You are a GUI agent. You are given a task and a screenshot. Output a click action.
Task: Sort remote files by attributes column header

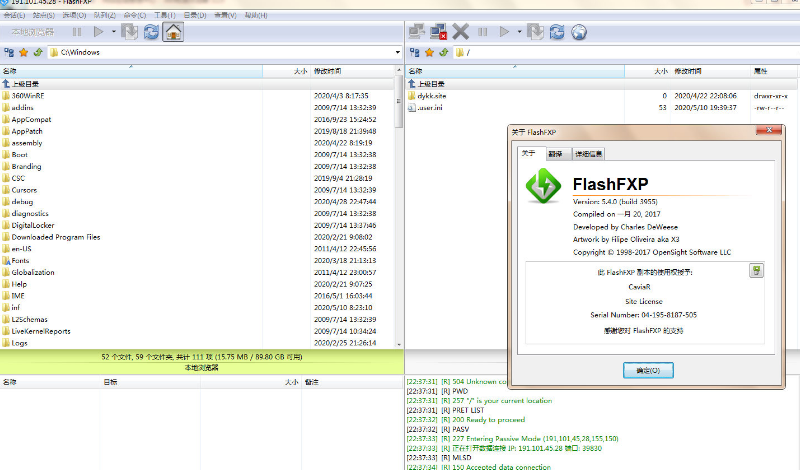pyautogui.click(x=774, y=71)
